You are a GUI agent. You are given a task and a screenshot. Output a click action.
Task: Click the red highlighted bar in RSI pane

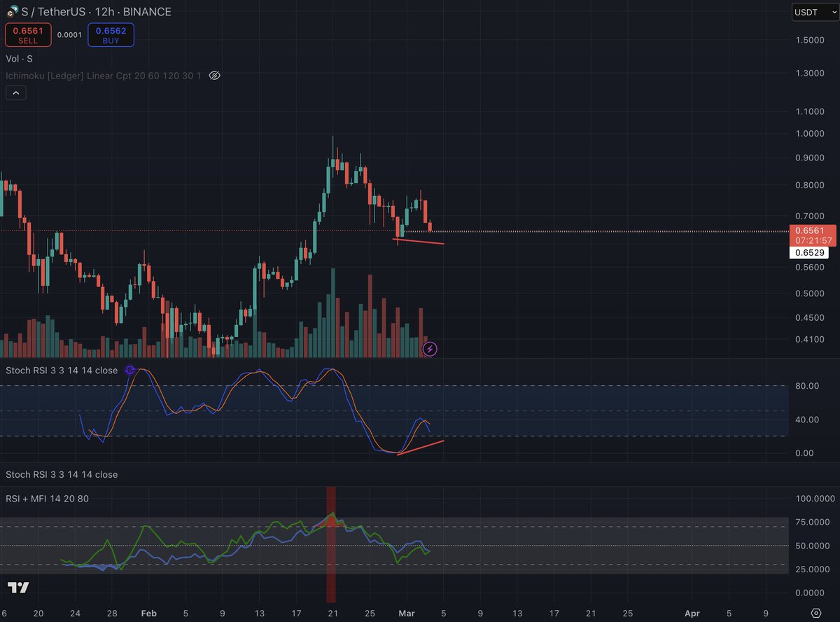331,544
